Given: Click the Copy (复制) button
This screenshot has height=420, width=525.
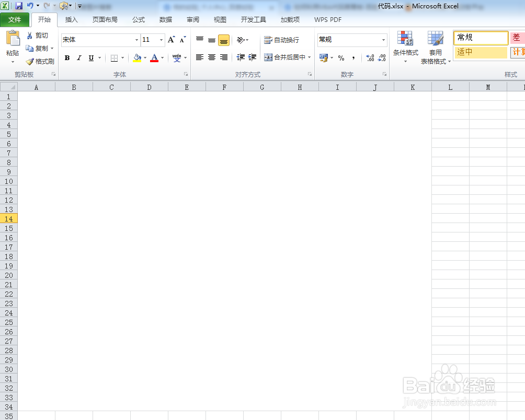Looking at the screenshot, I should point(37,49).
